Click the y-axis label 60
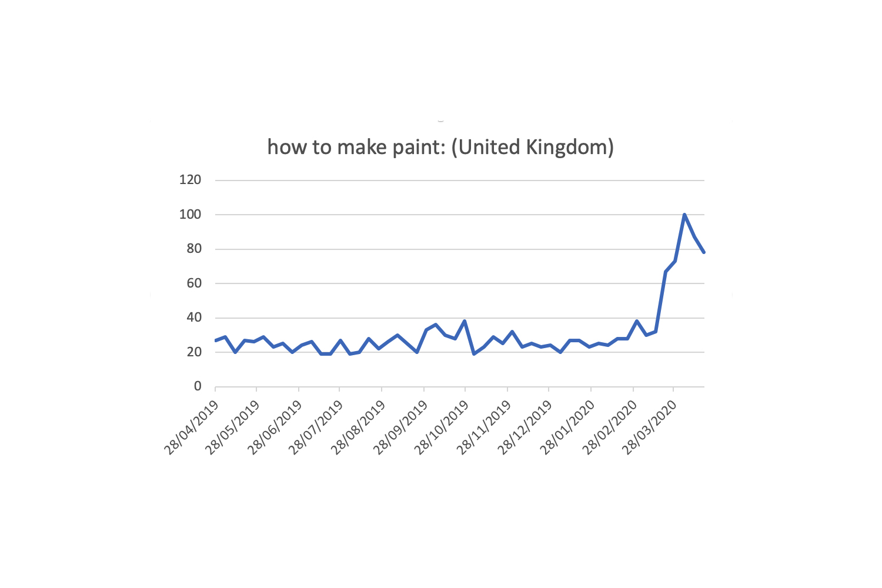Image resolution: width=882 pixels, height=588 pixels. pyautogui.click(x=193, y=283)
